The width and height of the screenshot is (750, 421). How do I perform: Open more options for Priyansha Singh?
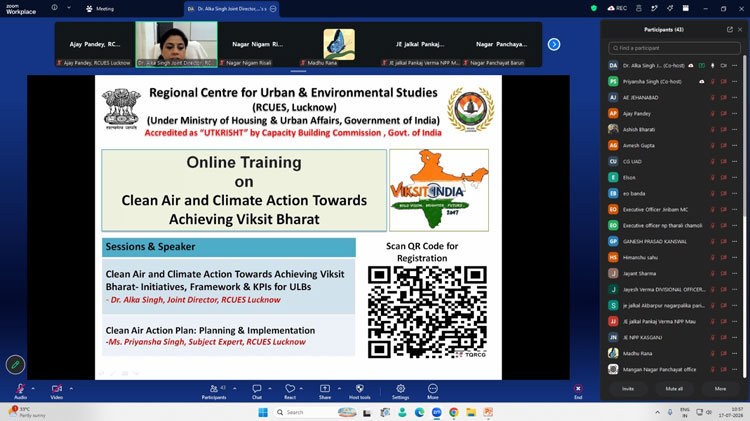point(735,82)
